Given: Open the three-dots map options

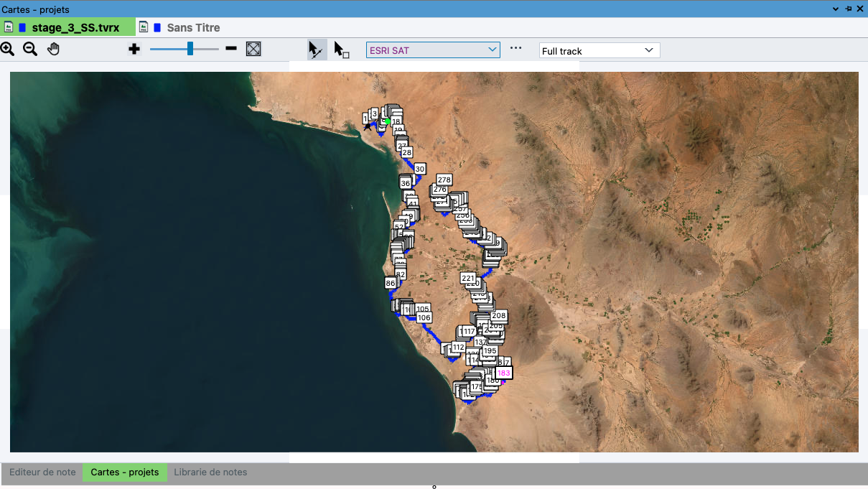Looking at the screenshot, I should coord(515,49).
